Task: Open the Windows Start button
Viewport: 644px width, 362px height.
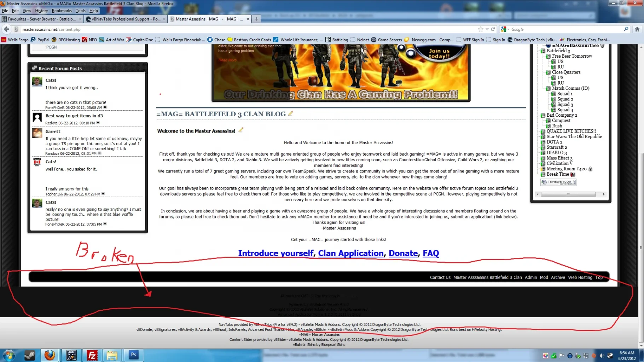Action: (x=9, y=355)
